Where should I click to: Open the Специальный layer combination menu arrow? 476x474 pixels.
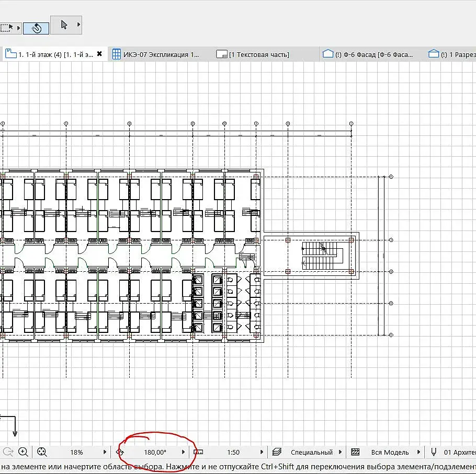tap(340, 452)
